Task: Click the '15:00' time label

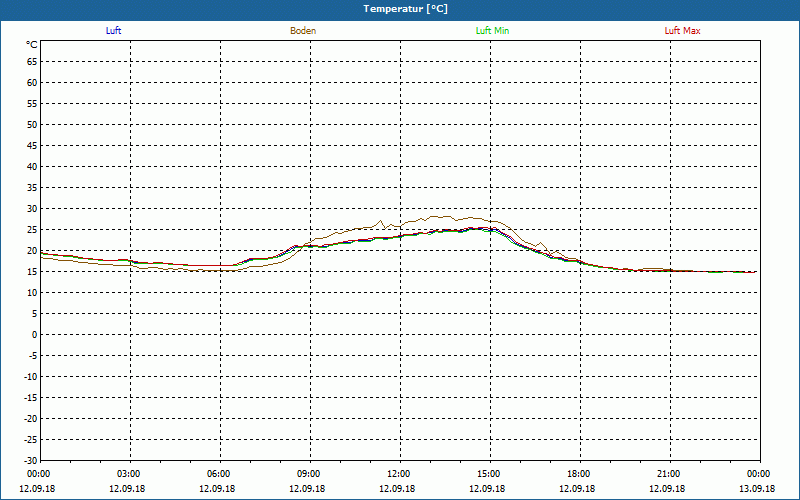Action: (x=489, y=474)
